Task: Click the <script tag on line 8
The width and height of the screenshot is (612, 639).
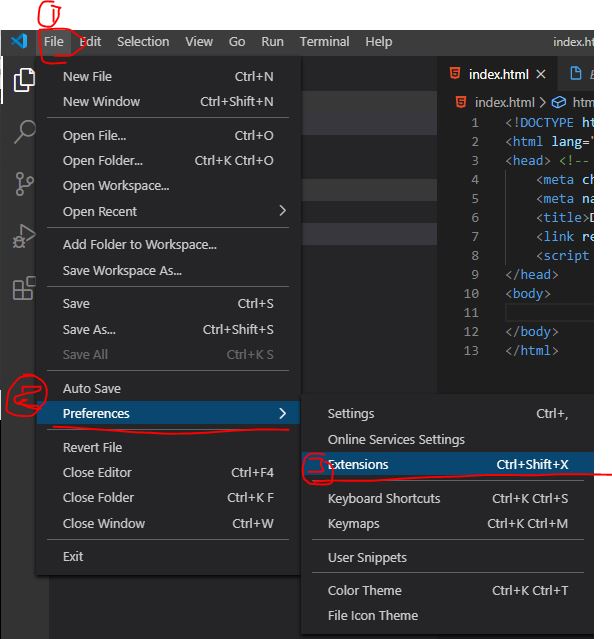Action: (563, 256)
